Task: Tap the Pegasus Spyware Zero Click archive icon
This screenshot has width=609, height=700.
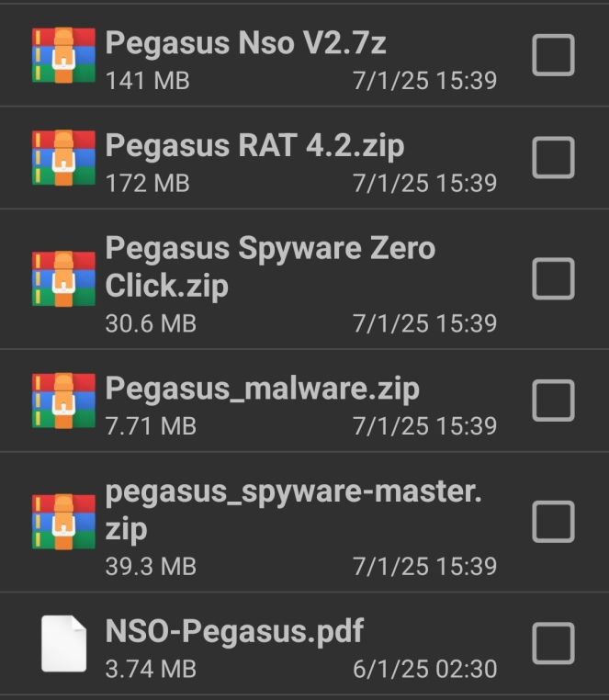Action: point(63,278)
